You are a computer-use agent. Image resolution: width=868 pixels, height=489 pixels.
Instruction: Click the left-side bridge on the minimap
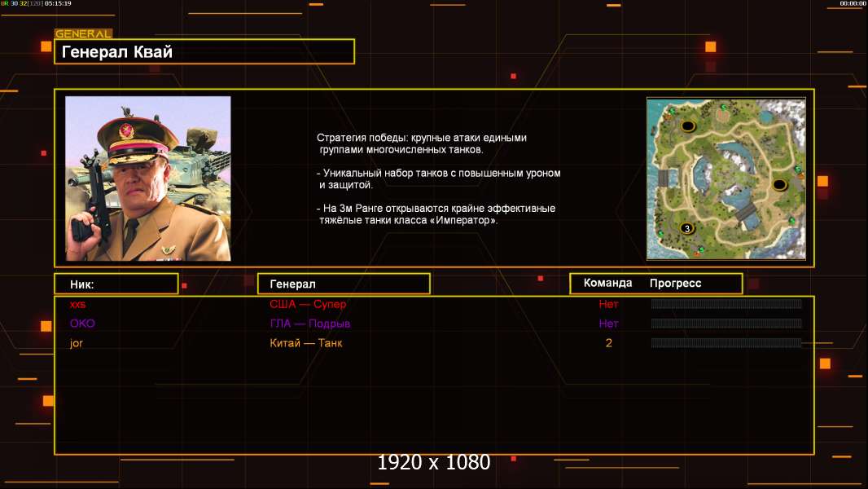[x=664, y=178]
